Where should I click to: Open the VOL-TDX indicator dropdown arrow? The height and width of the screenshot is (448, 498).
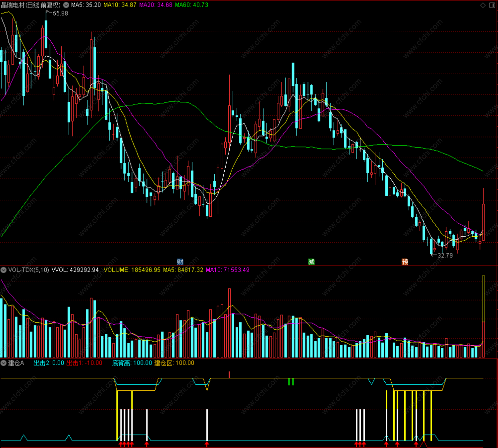[x=4, y=270]
